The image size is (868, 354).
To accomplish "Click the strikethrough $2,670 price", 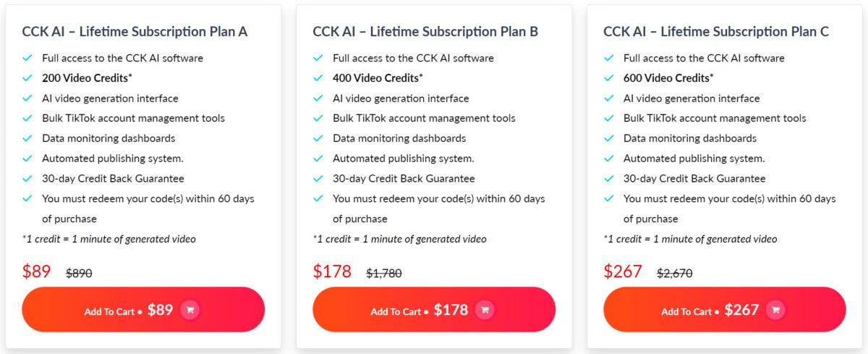I will 675,273.
